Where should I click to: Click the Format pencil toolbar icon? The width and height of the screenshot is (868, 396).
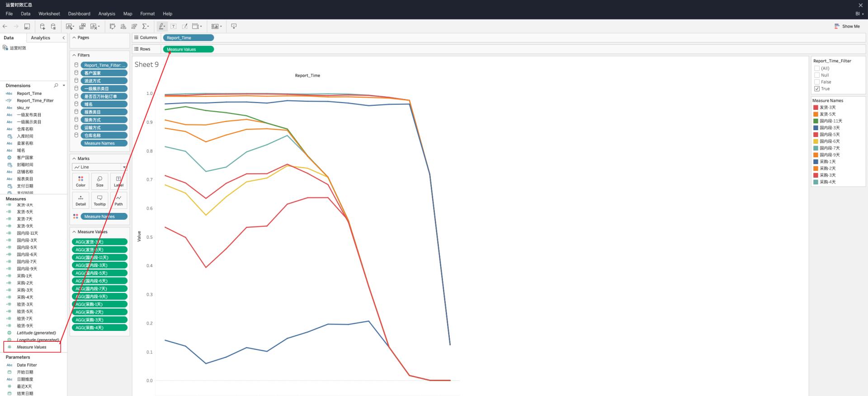pos(184,26)
